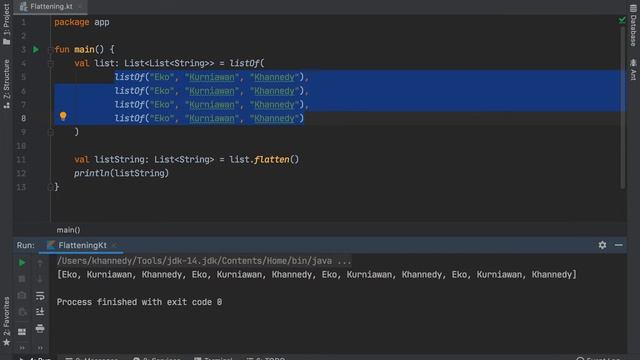Click line number 1 in gutter

[23, 22]
